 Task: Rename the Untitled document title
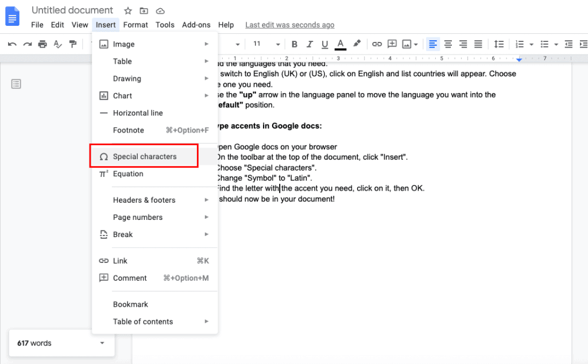pos(72,10)
